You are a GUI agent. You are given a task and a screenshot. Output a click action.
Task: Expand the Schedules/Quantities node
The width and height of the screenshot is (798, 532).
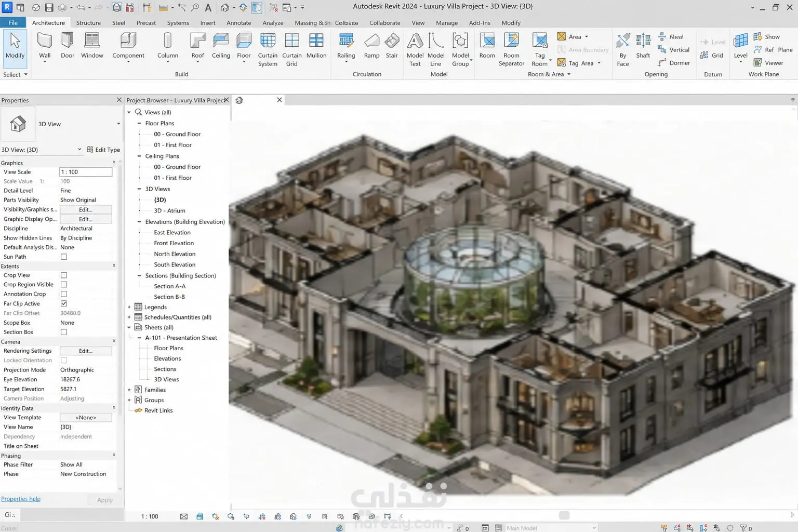[x=129, y=317]
